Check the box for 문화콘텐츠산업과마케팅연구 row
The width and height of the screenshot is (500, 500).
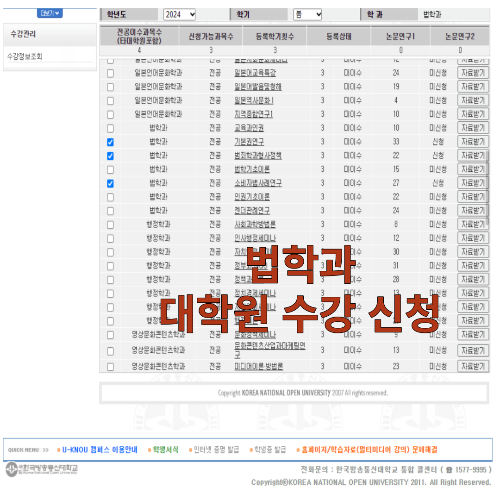click(x=110, y=351)
